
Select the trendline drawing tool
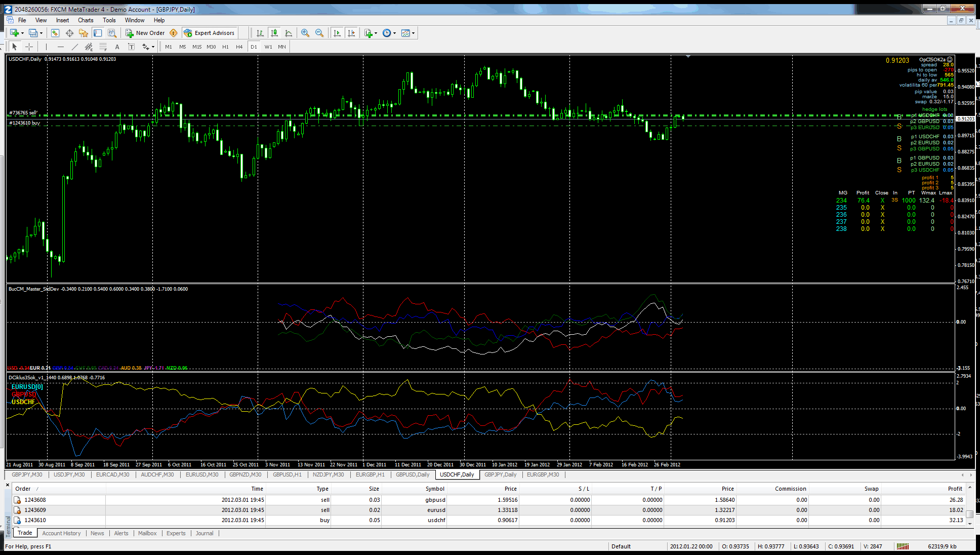click(75, 47)
